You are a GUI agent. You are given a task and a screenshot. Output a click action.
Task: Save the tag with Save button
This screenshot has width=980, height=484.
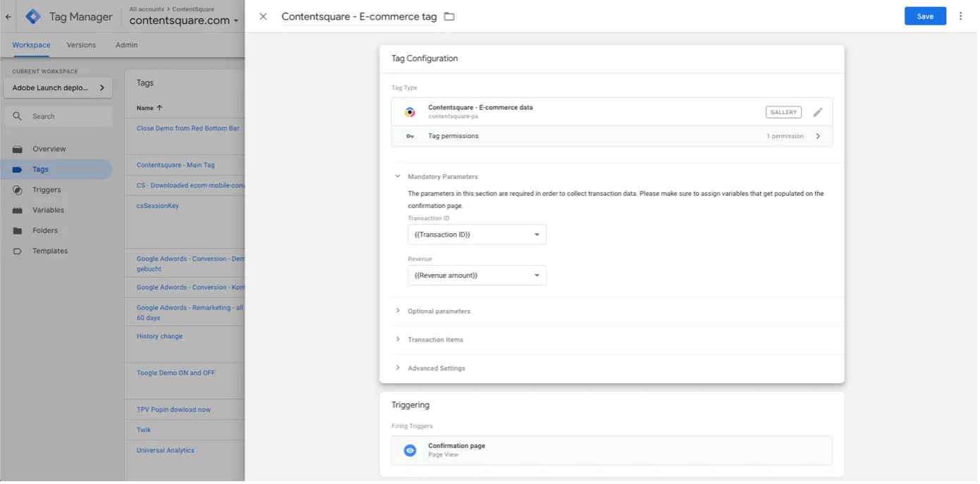[x=925, y=16]
